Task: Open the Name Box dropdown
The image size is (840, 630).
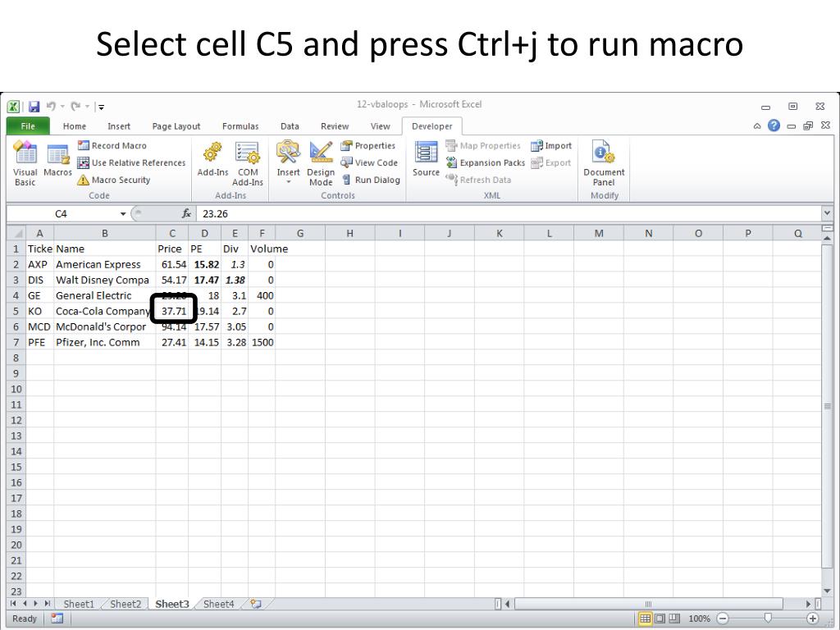Action: [123, 214]
